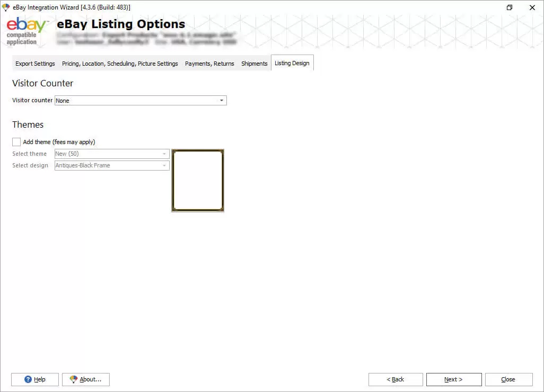Click the Close button at bottom right

coord(508,379)
